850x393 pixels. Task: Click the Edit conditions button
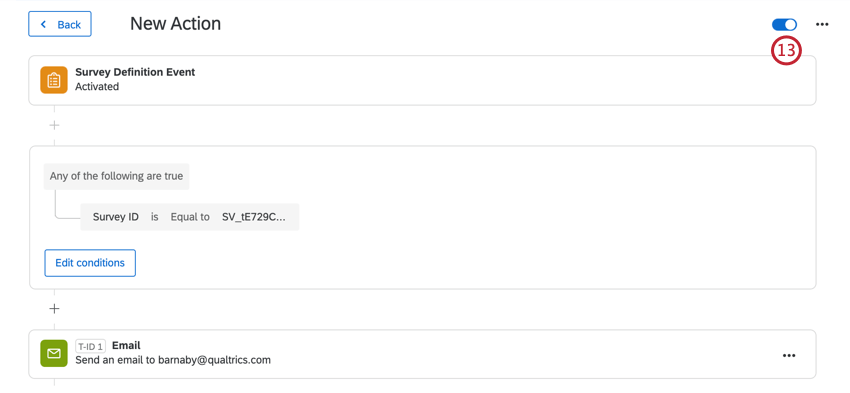[x=90, y=263]
